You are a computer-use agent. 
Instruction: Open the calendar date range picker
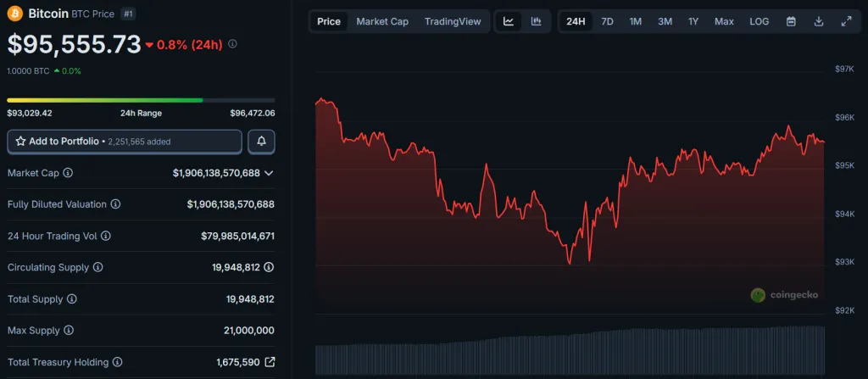791,21
